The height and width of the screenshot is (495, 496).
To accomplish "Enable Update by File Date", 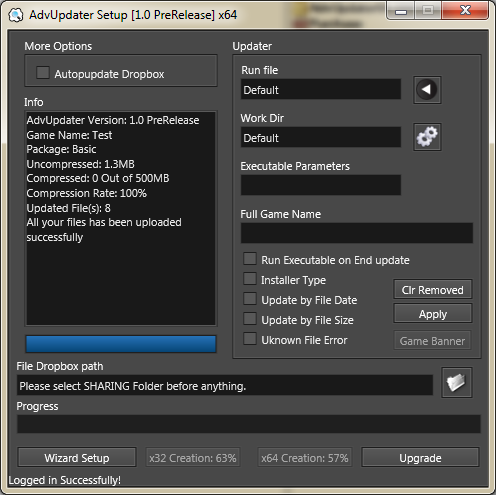I will click(x=250, y=299).
